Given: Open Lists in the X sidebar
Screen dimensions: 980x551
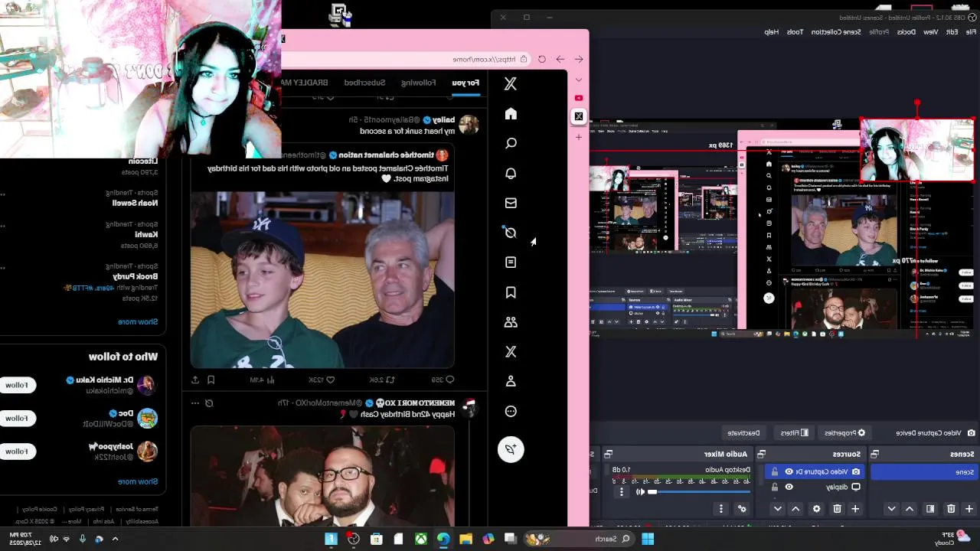Looking at the screenshot, I should click(x=511, y=262).
